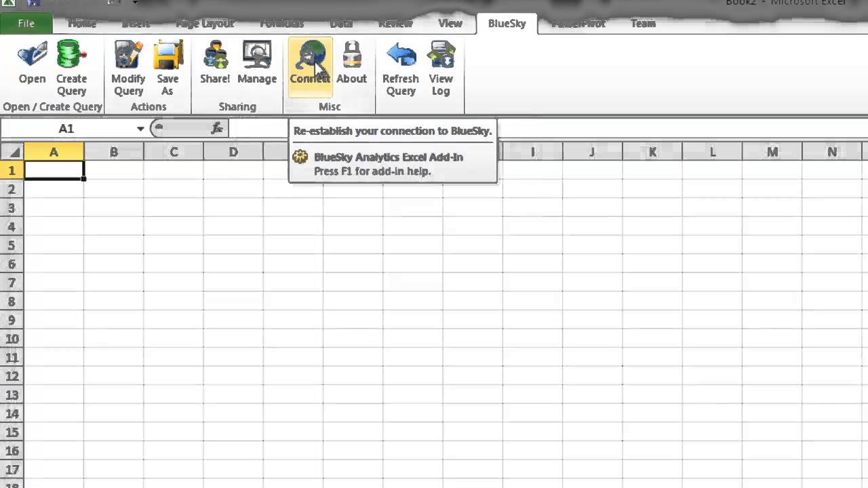
Task: Select the BlueSky ribbon tab
Action: [507, 23]
